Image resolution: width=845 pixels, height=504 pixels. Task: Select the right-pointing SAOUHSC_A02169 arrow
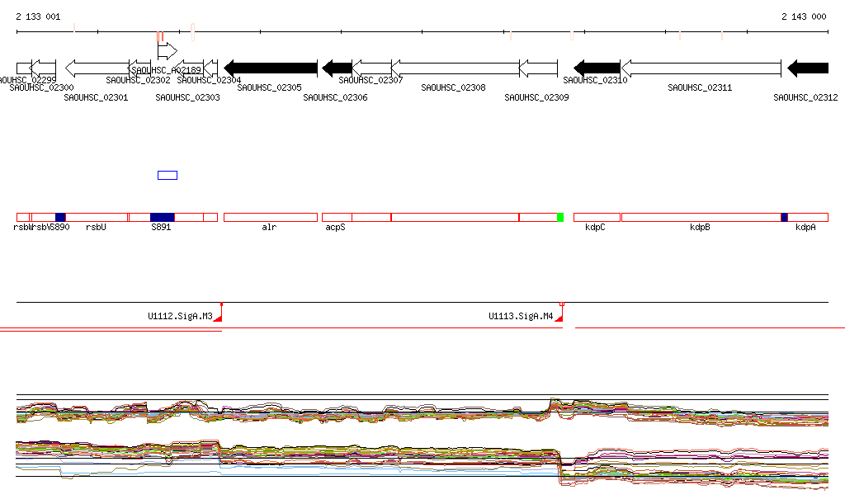point(168,51)
